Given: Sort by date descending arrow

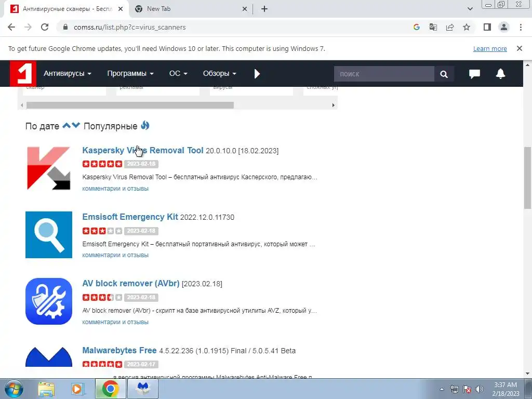Looking at the screenshot, I should 76,126.
